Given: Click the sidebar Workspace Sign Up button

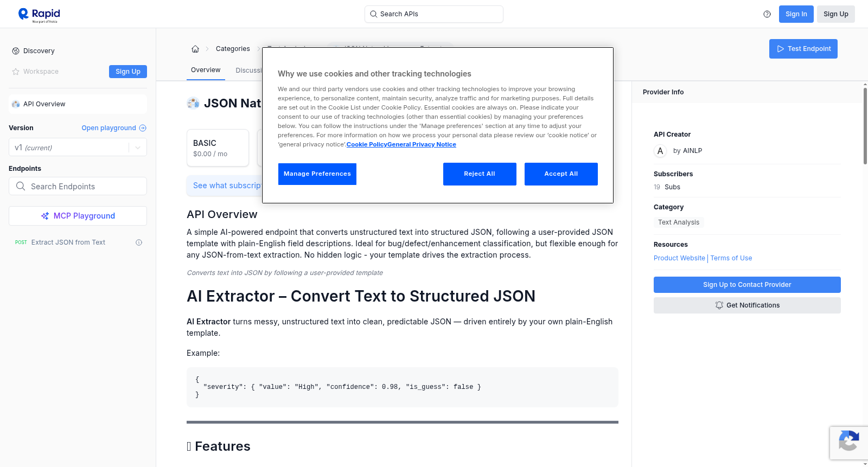Looking at the screenshot, I should click(128, 72).
